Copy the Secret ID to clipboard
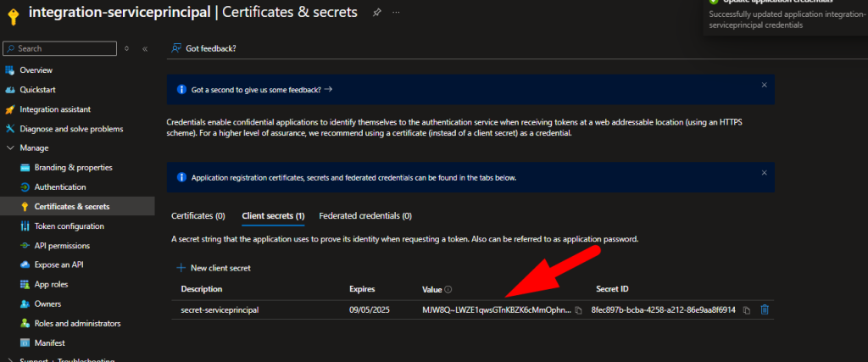Screen dimensions: 868x362 pos(747,310)
